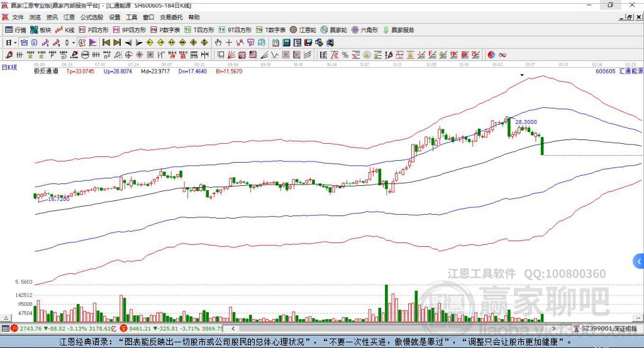Jump to first bar icon
The width and height of the screenshot is (644, 348).
click(x=106, y=43)
